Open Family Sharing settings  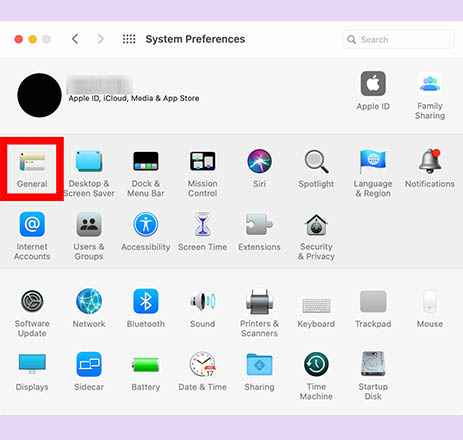(430, 97)
